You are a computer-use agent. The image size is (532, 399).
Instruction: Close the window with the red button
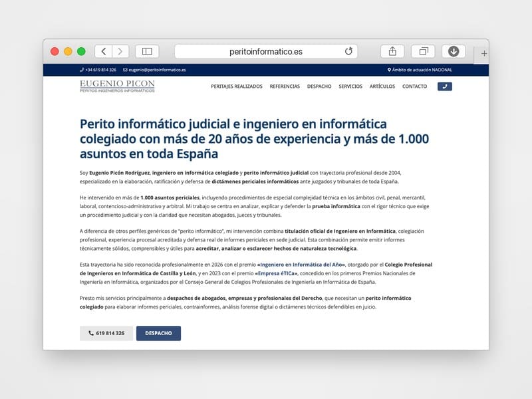point(55,52)
